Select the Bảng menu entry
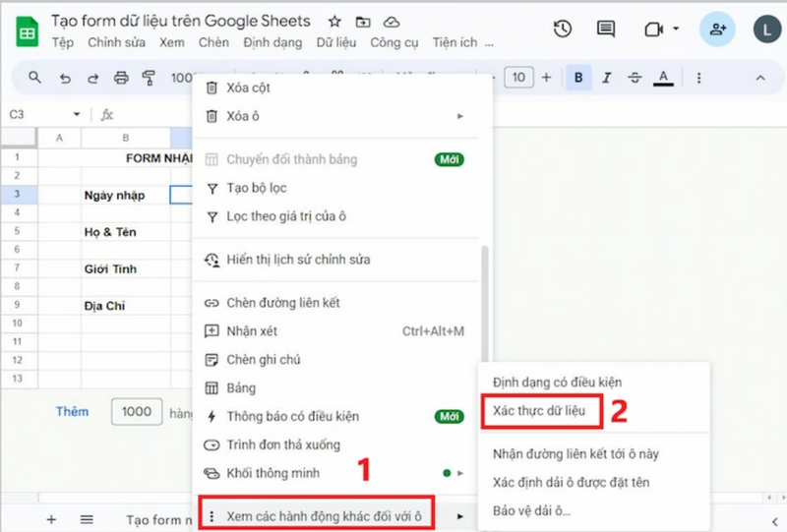Screen dimensions: 787x532 334,388
